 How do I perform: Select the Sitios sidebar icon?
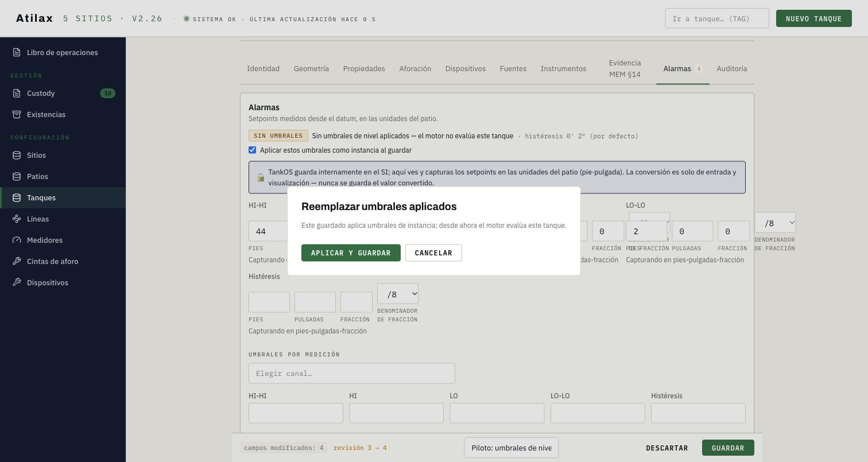pyautogui.click(x=17, y=155)
